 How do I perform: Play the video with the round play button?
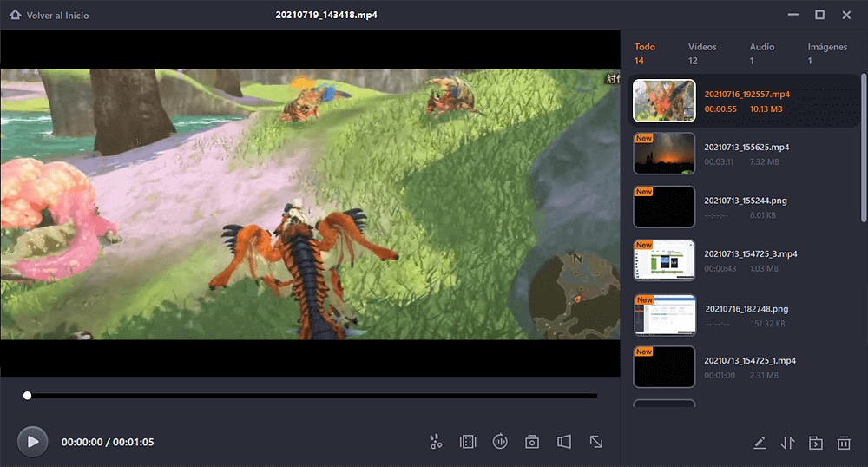coord(33,442)
